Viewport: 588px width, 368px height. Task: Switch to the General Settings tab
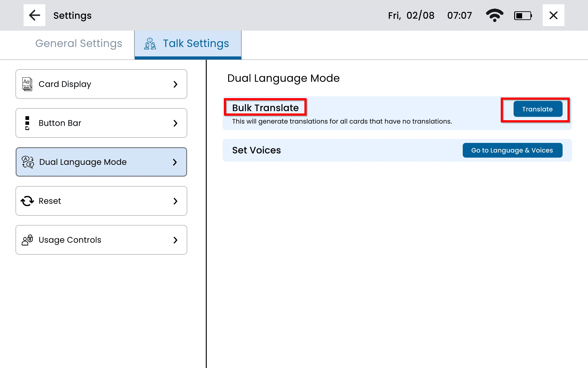pyautogui.click(x=79, y=44)
